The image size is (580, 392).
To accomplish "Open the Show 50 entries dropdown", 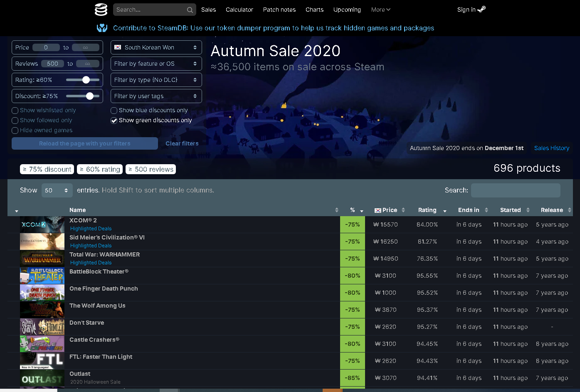I will pyautogui.click(x=57, y=190).
